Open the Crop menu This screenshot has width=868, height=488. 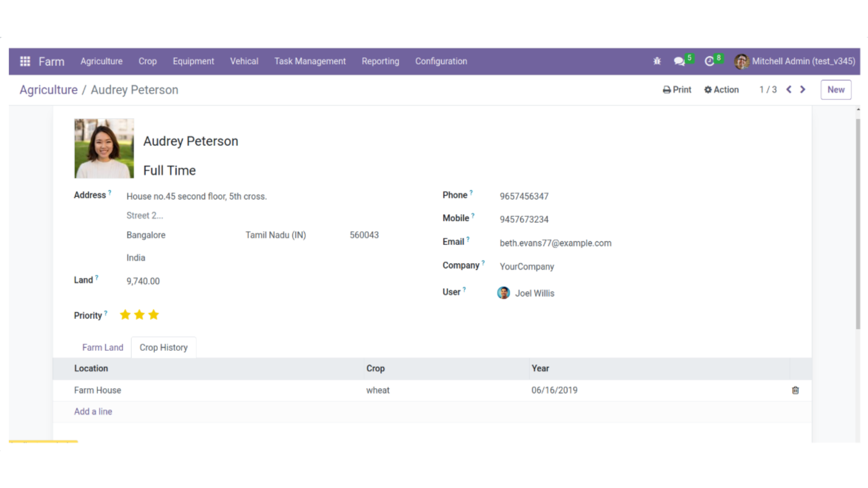pyautogui.click(x=147, y=61)
